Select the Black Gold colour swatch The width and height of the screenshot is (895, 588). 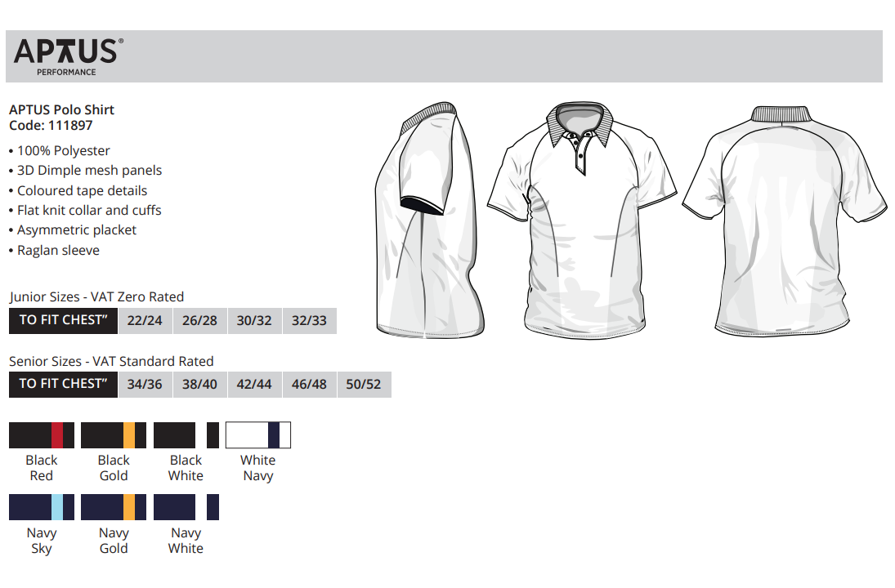tap(114, 435)
